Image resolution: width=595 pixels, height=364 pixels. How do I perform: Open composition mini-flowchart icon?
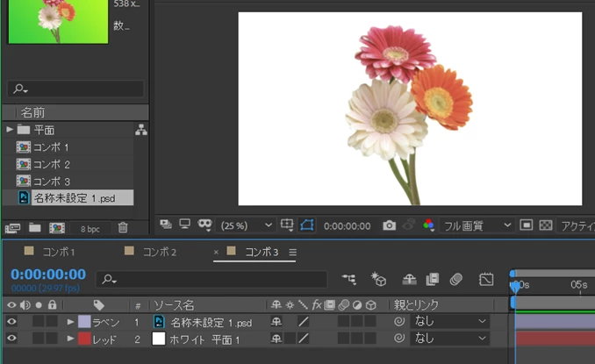349,280
